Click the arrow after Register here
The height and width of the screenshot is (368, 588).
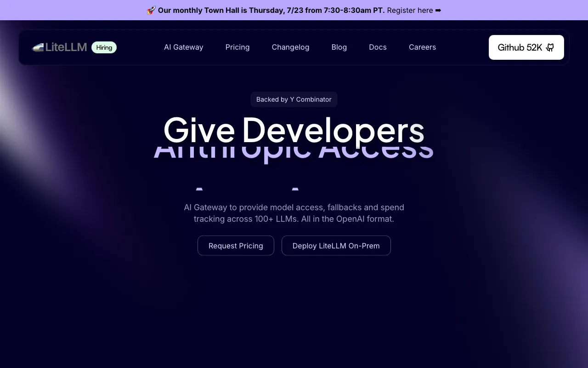click(x=438, y=10)
